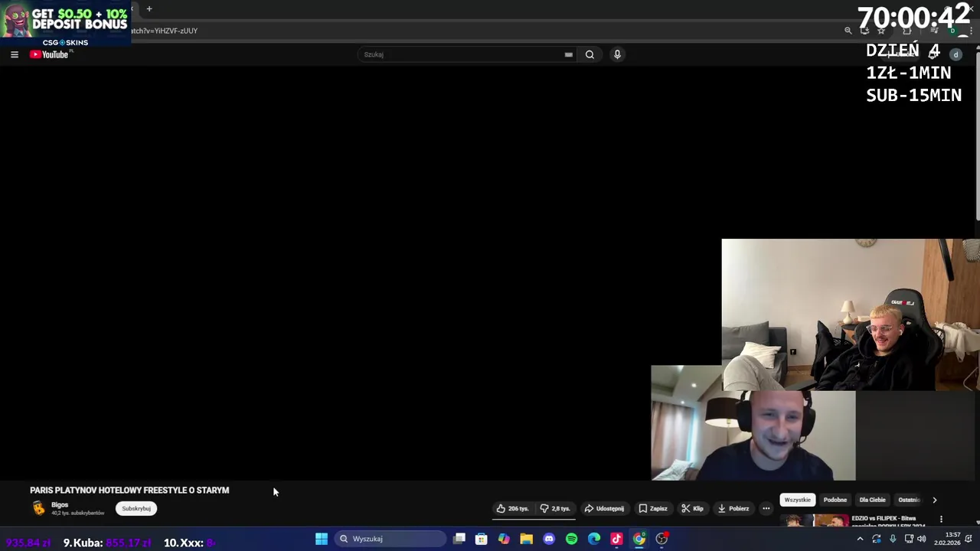Open TikTok app from taskbar

[x=616, y=539]
